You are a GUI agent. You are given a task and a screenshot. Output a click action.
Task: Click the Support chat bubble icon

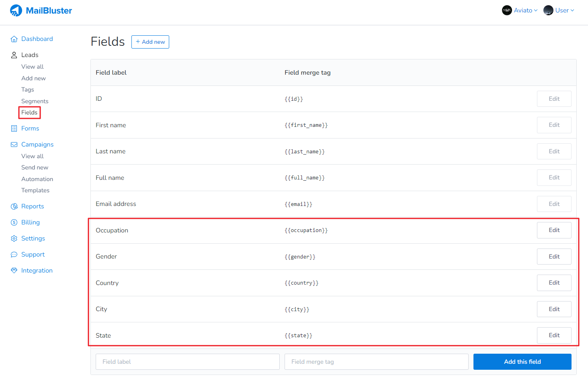(x=14, y=255)
